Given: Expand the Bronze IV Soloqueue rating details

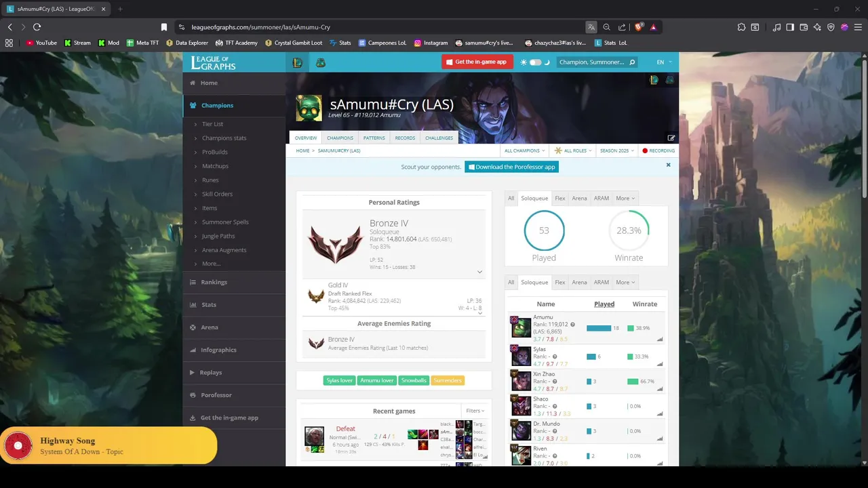Looking at the screenshot, I should click(x=479, y=272).
